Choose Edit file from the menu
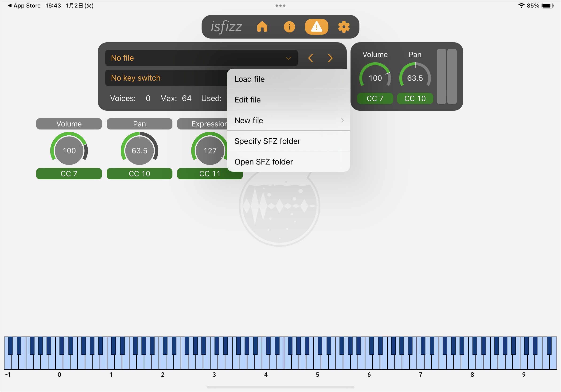The height and width of the screenshot is (392, 561). click(288, 100)
